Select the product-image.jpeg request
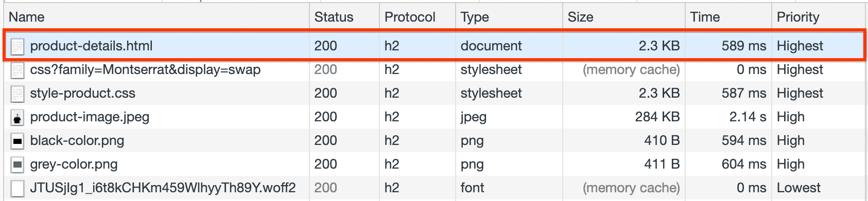 click(x=435, y=117)
